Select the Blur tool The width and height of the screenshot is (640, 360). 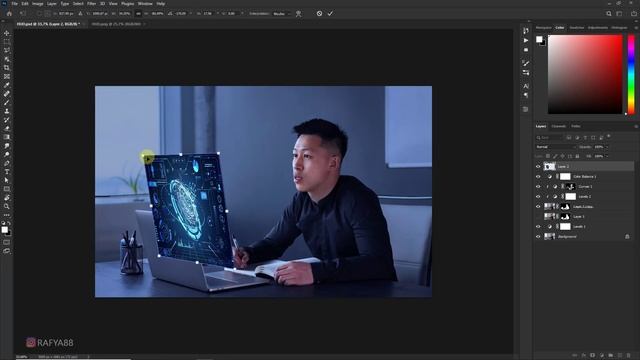point(7,146)
